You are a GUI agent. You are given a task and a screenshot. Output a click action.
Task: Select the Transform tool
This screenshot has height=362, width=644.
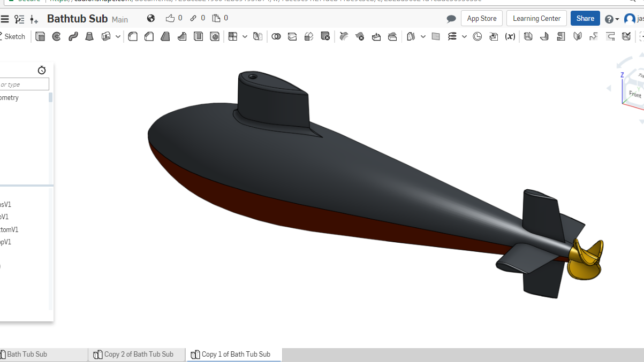309,37
